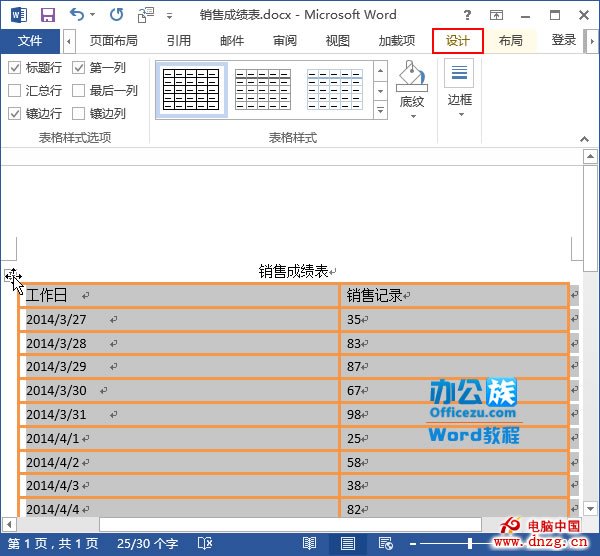The height and width of the screenshot is (556, 600).
Task: Switch to Web Layout view
Action: coord(385,543)
